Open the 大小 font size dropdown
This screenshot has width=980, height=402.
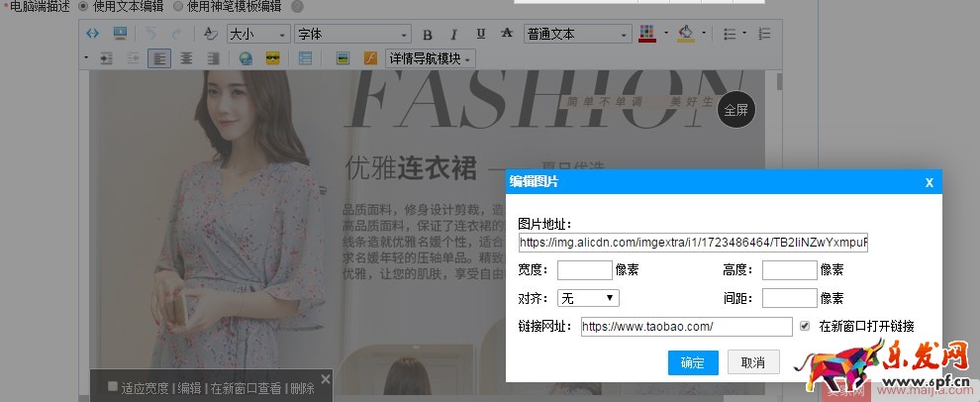click(x=258, y=35)
